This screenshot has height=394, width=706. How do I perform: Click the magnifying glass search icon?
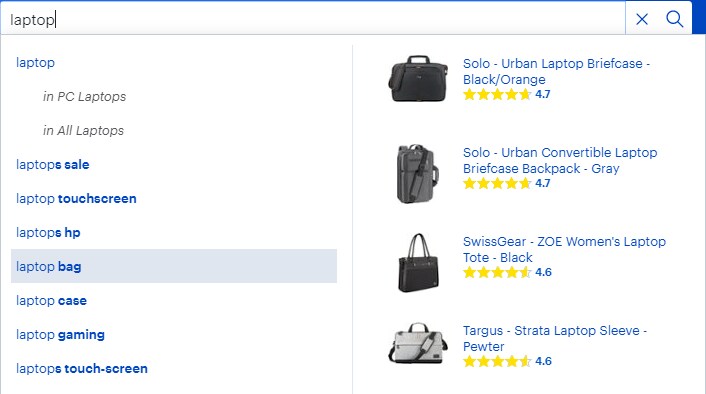[674, 19]
